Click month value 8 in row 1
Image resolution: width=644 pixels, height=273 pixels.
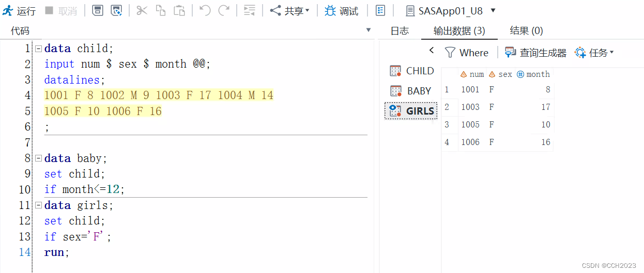coord(548,90)
